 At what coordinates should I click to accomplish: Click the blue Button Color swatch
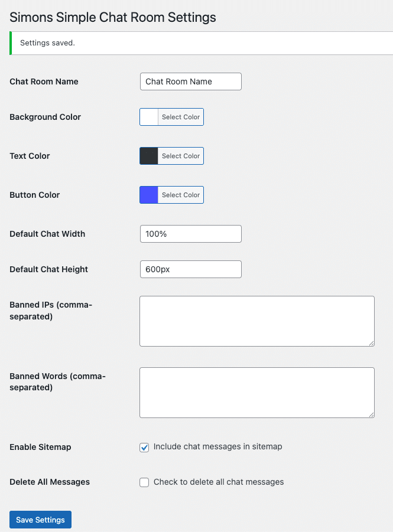[x=149, y=195]
